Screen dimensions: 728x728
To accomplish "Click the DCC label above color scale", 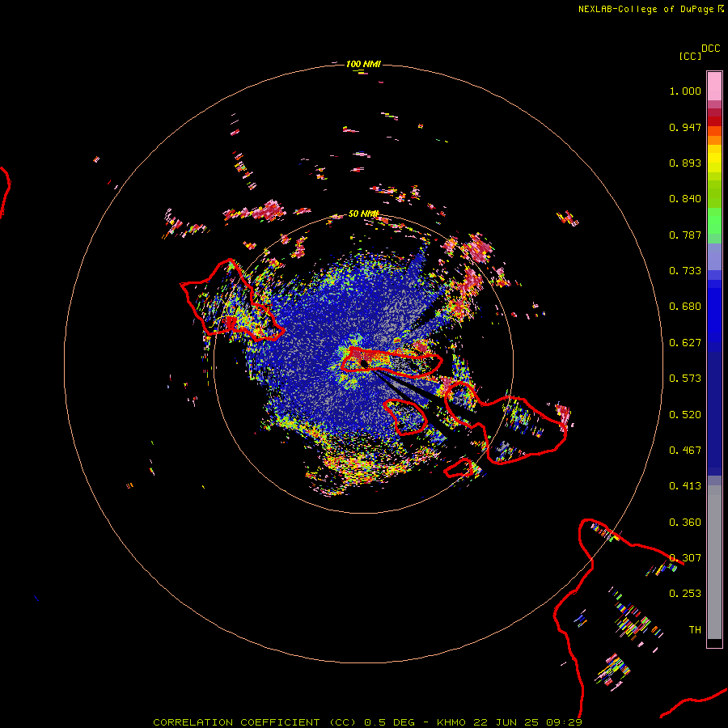I will pyautogui.click(x=711, y=49).
